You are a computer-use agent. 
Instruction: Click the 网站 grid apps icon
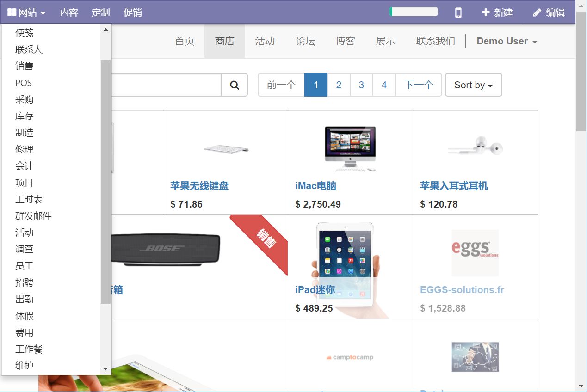(12, 12)
